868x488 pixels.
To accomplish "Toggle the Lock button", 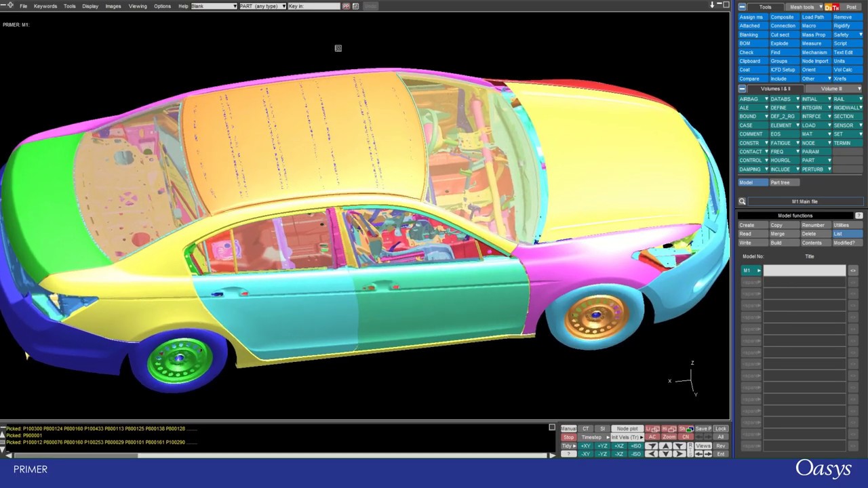I will pos(721,428).
